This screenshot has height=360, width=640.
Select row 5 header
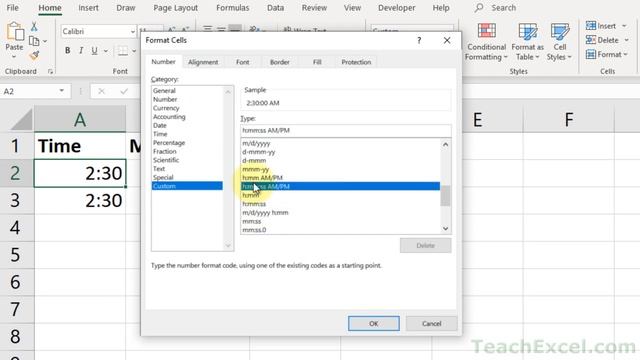pyautogui.click(x=16, y=255)
